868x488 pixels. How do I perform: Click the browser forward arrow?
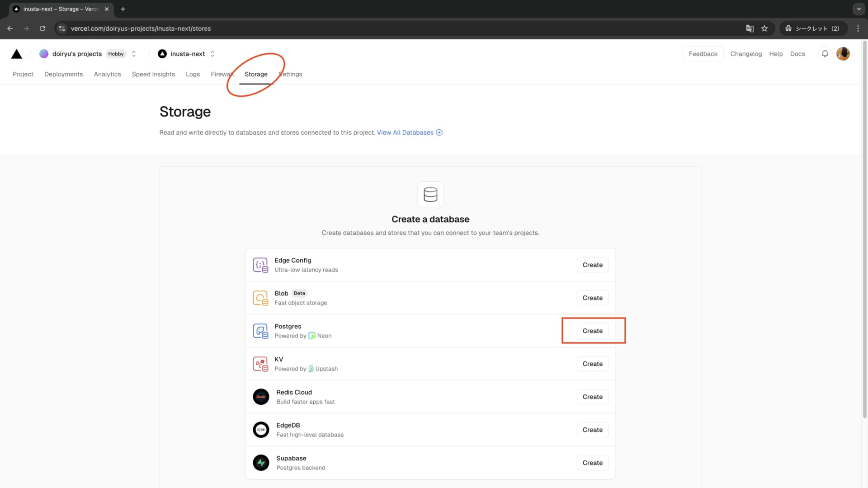pos(26,28)
